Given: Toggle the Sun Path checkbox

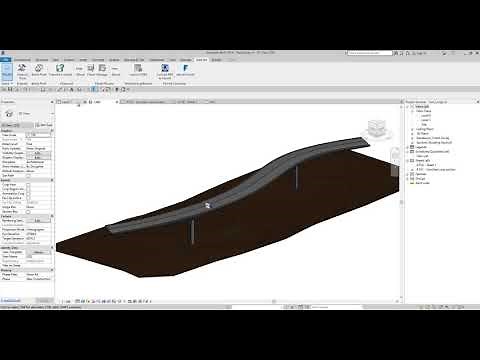Looking at the screenshot, I should click(28, 175).
